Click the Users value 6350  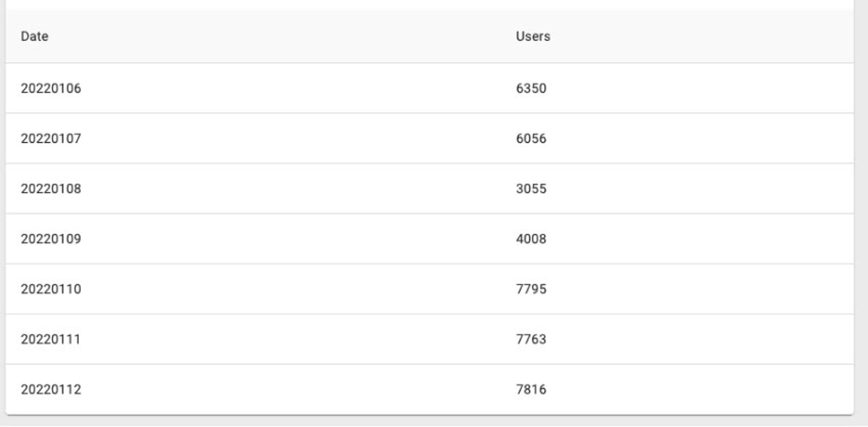[532, 88]
